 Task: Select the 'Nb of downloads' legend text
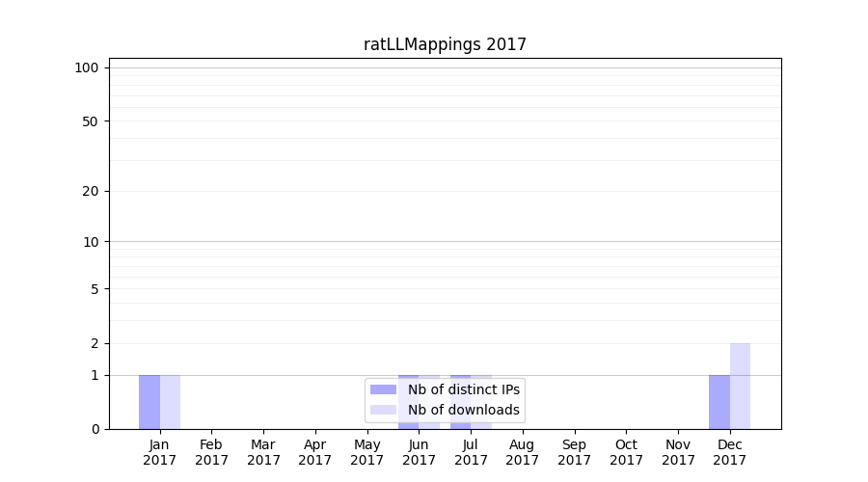click(464, 410)
